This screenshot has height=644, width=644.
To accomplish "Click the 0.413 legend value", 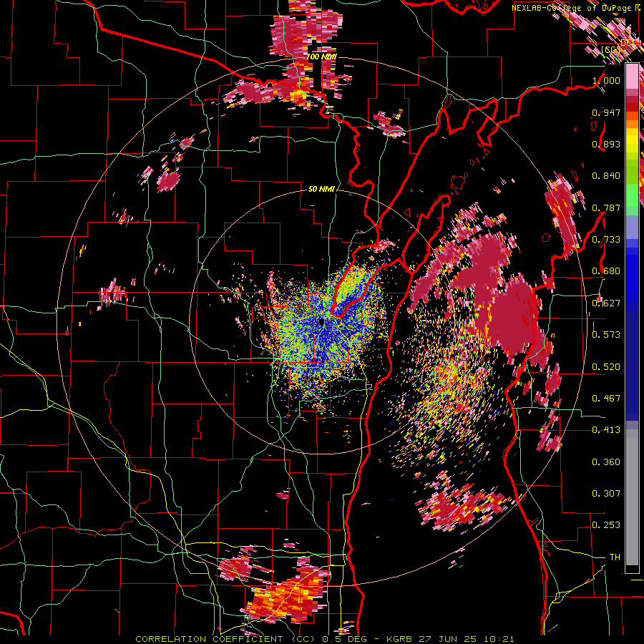I will pos(606,430).
